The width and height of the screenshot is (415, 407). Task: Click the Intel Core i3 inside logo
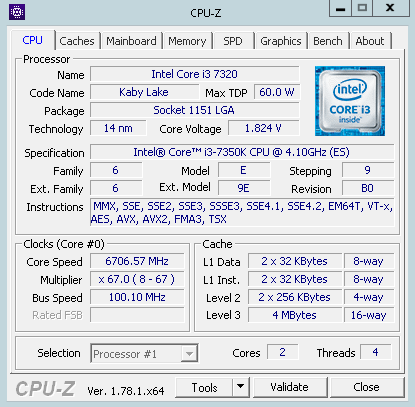350,101
